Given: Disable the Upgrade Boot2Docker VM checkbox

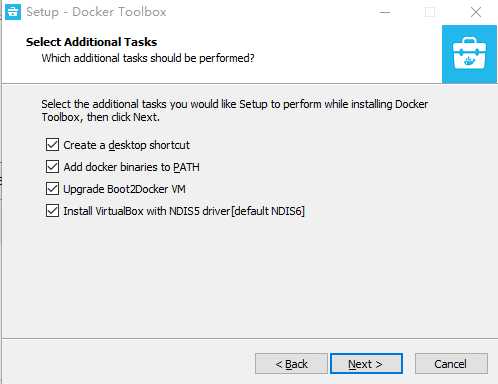Looking at the screenshot, I should 52,189.
